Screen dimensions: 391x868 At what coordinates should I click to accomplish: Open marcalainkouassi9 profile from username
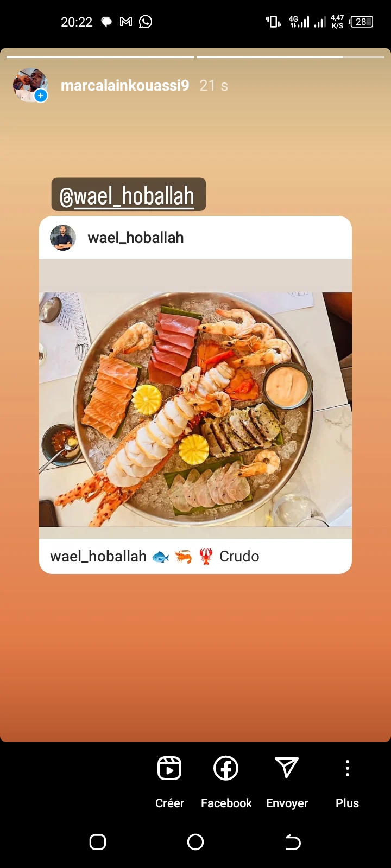click(125, 85)
